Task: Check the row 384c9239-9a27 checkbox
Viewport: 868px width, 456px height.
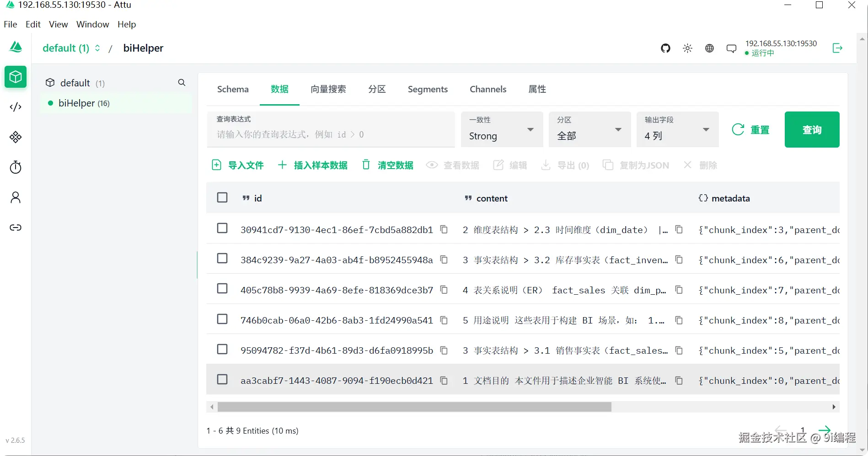Action: coord(222,258)
